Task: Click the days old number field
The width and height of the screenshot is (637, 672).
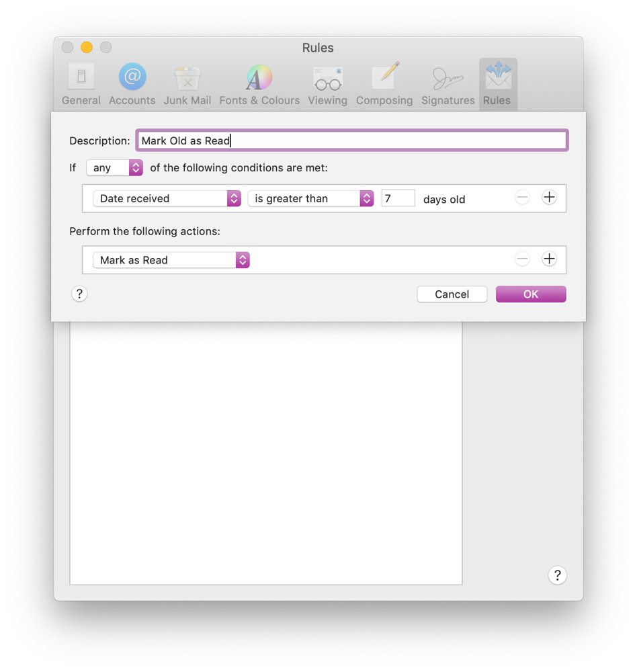Action: (x=398, y=198)
